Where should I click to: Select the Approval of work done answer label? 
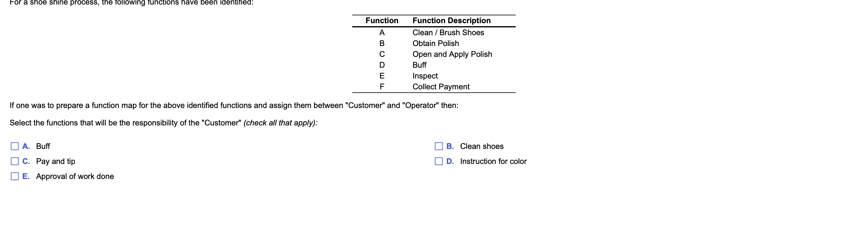pyautogui.click(x=75, y=176)
